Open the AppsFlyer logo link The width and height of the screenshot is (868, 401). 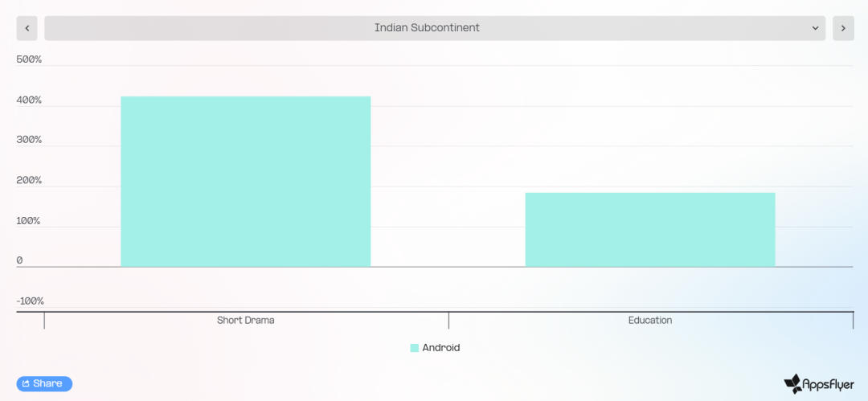pyautogui.click(x=819, y=383)
